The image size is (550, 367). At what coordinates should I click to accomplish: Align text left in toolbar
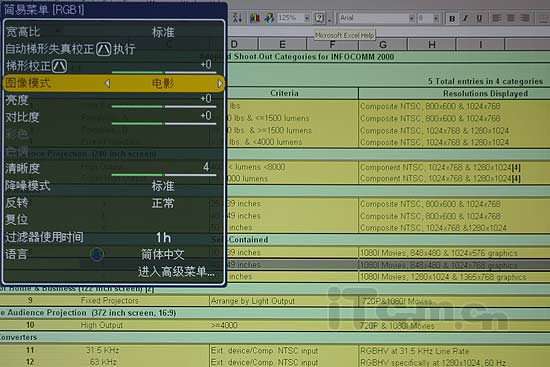(497, 18)
